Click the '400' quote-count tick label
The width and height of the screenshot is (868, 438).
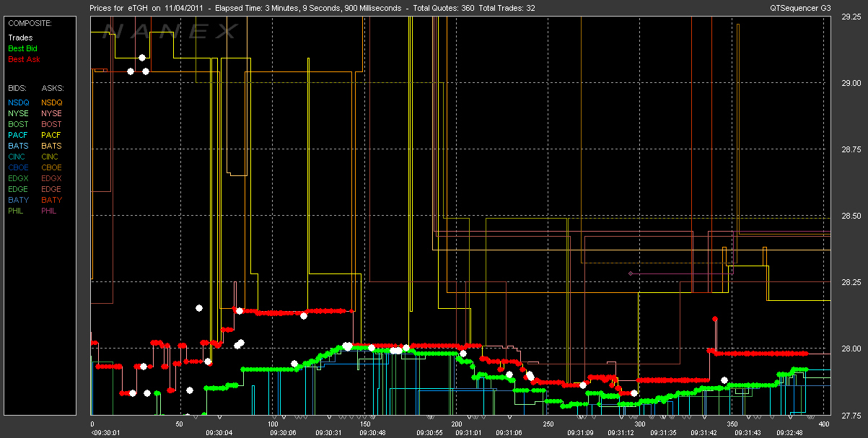point(825,424)
